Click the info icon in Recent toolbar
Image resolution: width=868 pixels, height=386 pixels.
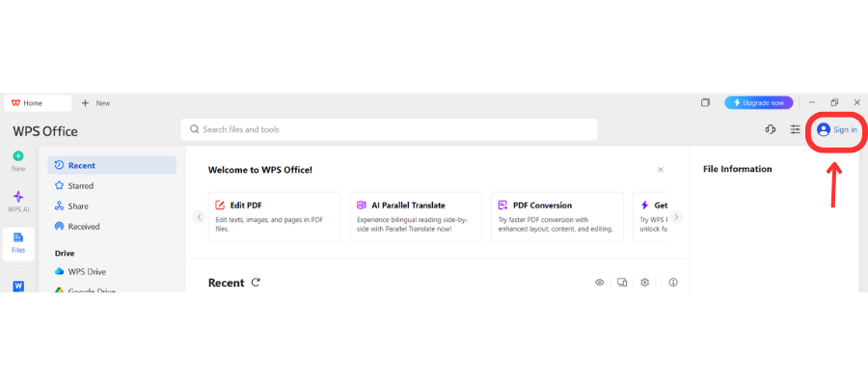[x=673, y=283]
